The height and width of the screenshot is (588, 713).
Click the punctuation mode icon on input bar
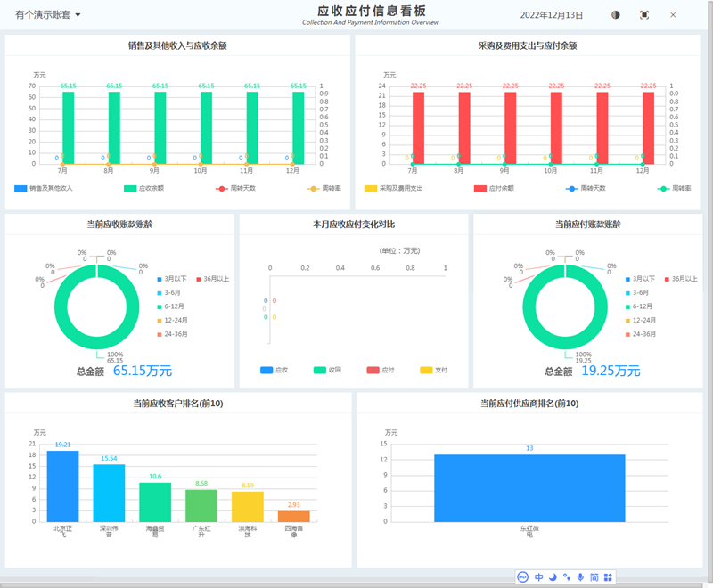[566, 577]
